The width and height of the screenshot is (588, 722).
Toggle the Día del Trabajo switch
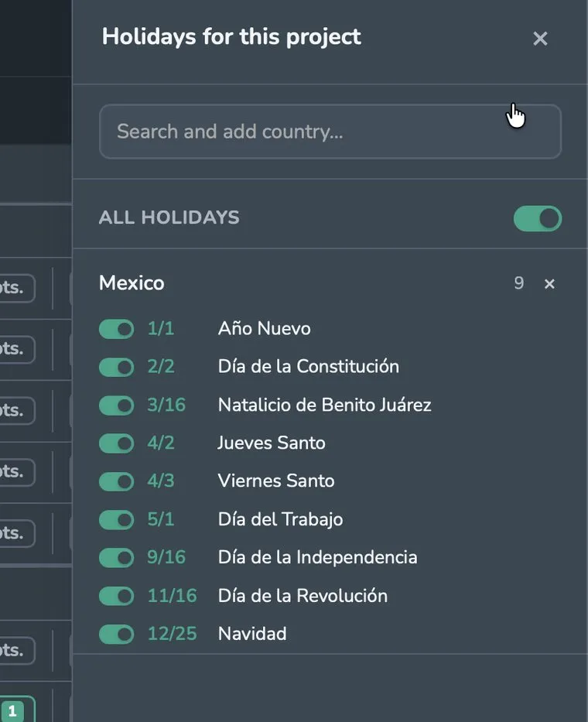pyautogui.click(x=117, y=520)
